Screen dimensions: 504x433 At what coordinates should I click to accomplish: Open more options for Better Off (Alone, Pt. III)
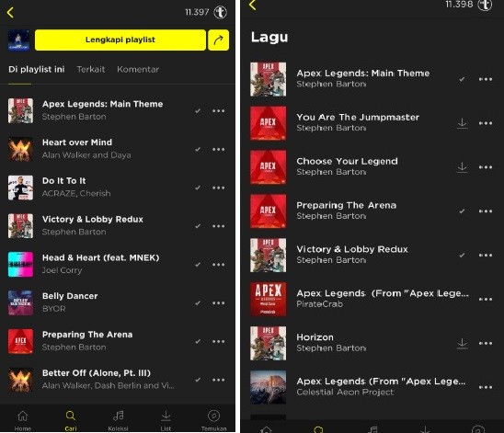(219, 380)
